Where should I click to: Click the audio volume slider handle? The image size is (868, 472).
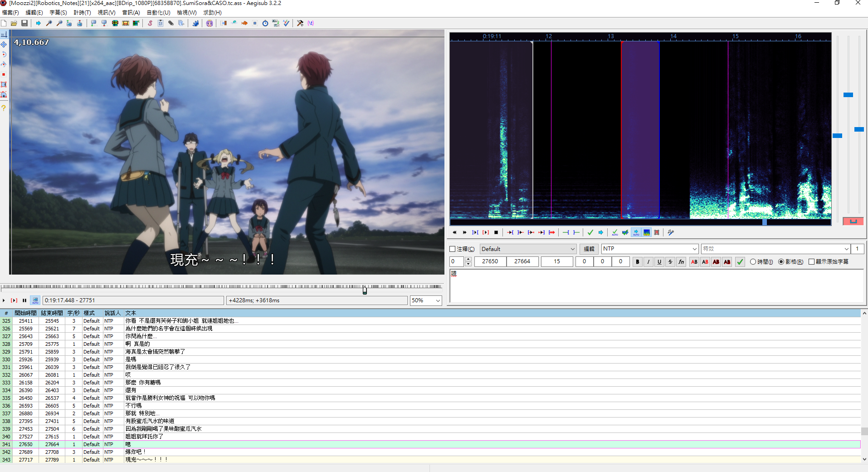[x=859, y=129]
